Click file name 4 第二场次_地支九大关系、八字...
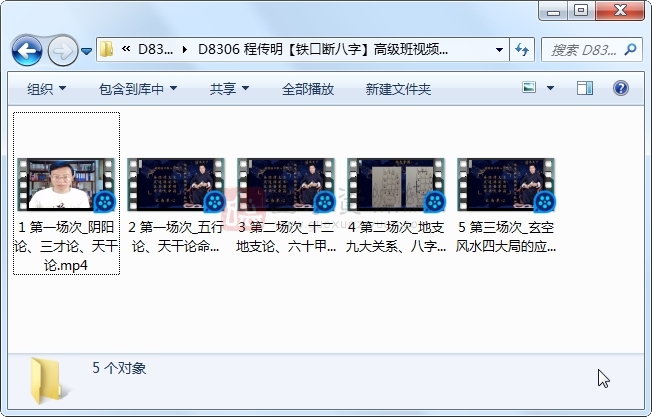Viewport: 652px width, 417px height. tap(396, 237)
